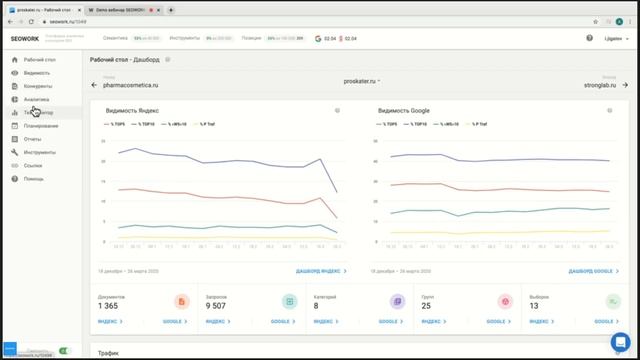Open Ссылки link icon in sidebar
Screen dimensions: 640x360
[x=15, y=166]
